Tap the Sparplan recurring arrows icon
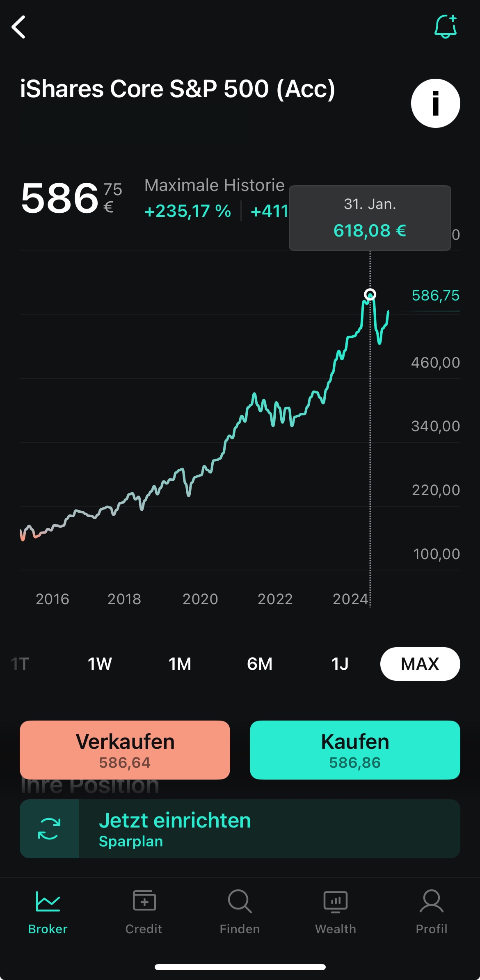This screenshot has width=480, height=980. [49, 828]
